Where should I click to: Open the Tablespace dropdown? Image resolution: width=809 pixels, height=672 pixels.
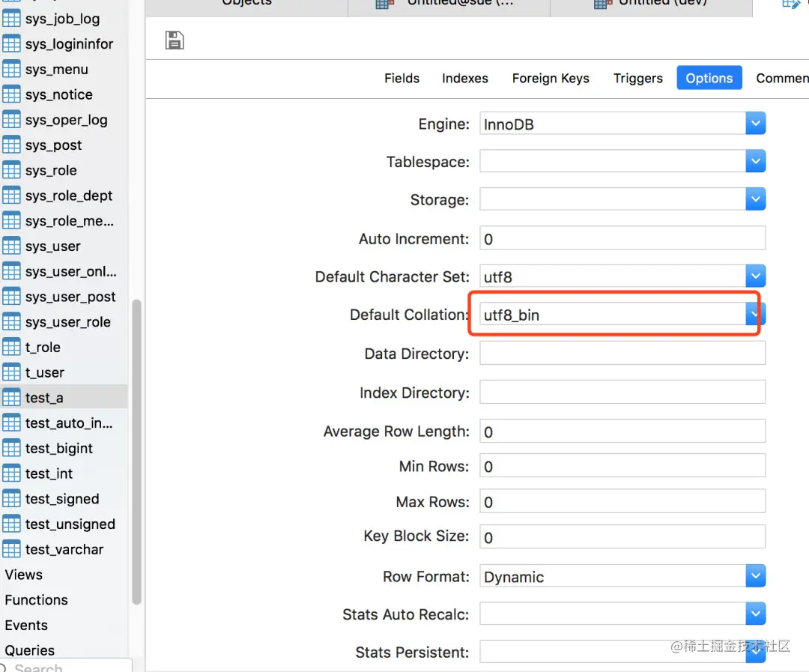(x=755, y=160)
